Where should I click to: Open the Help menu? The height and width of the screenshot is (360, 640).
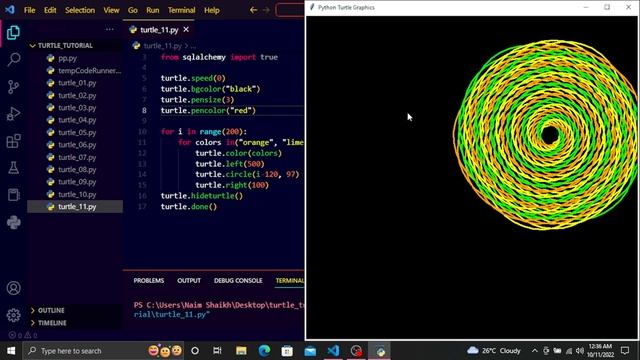tap(212, 10)
